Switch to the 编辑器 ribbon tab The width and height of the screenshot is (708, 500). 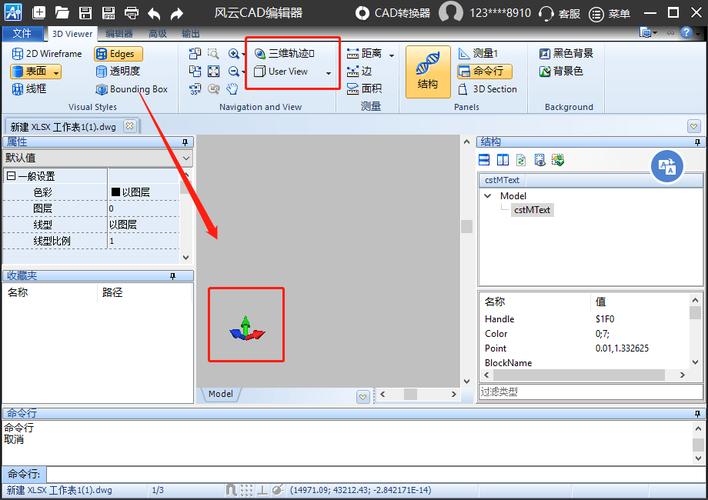(x=119, y=33)
